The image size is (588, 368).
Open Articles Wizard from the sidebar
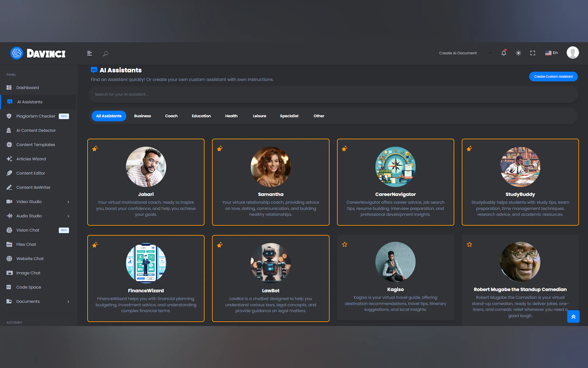click(31, 159)
